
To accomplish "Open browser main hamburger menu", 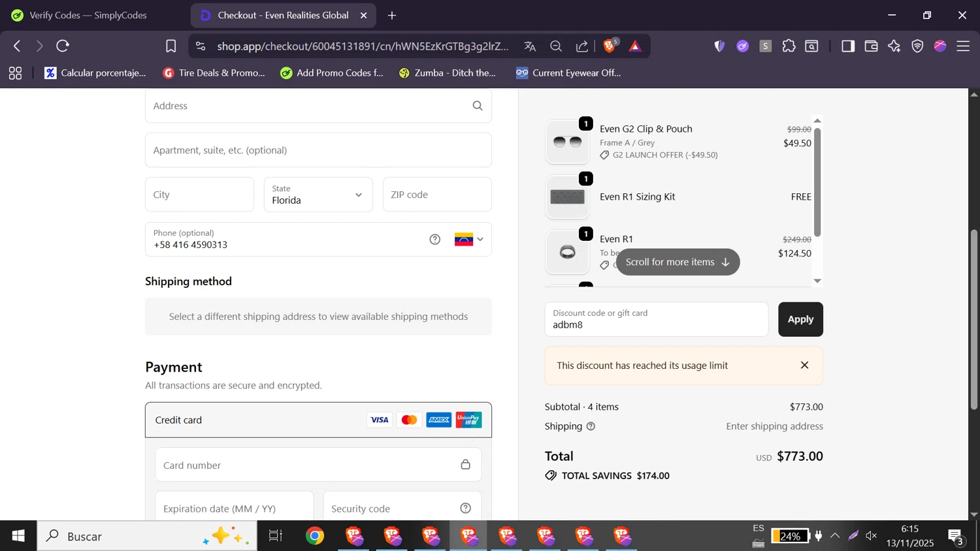I will coord(963,46).
